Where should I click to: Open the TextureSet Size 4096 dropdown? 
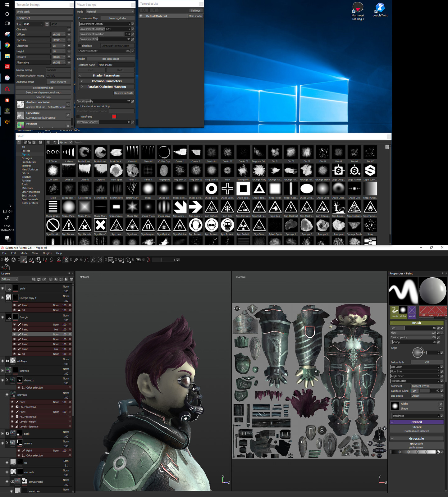tap(33, 24)
